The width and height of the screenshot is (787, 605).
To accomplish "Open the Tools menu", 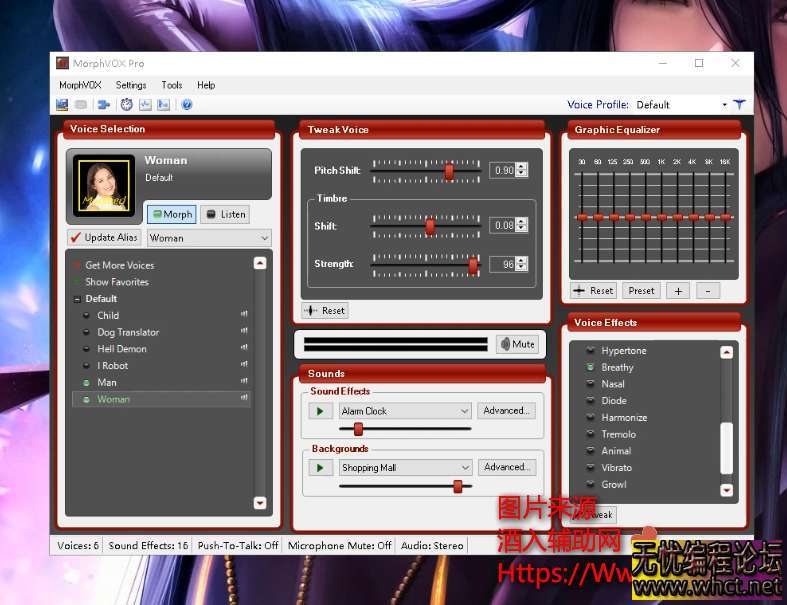I will click(172, 86).
